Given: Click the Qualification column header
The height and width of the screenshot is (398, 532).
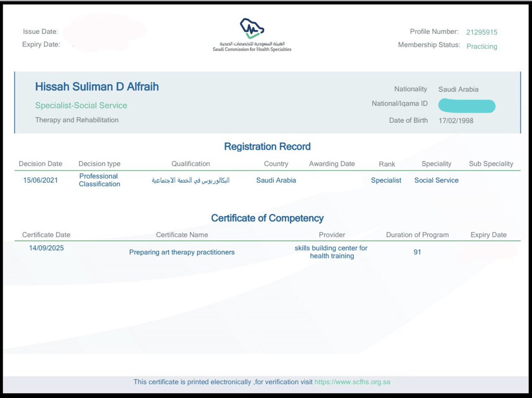Looking at the screenshot, I should point(191,164).
